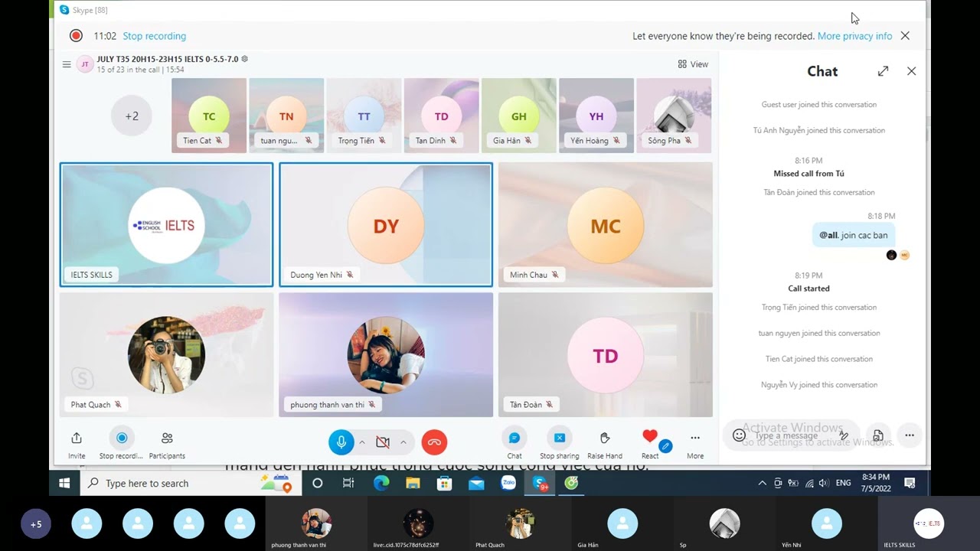Image resolution: width=980 pixels, height=551 pixels.
Task: Select Gia Hân participant thumbnail
Action: pyautogui.click(x=519, y=116)
